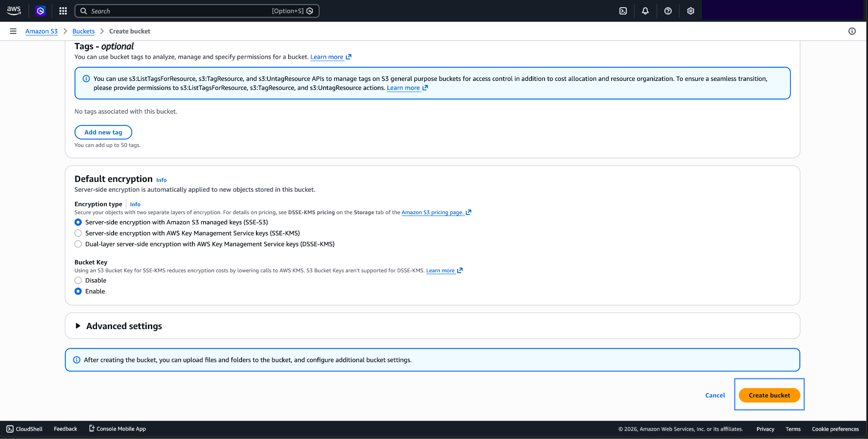This screenshot has height=439, width=868.
Task: Go to Buckets breadcrumb
Action: point(83,31)
